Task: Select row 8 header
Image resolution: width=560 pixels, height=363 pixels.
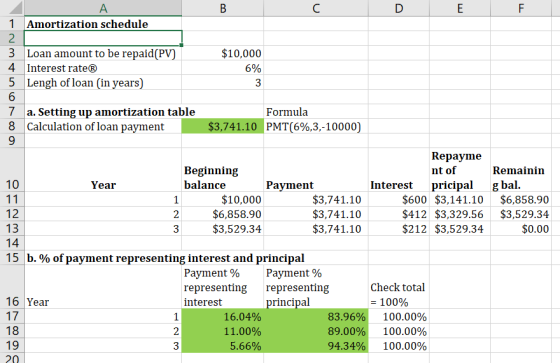Action: click(12, 126)
